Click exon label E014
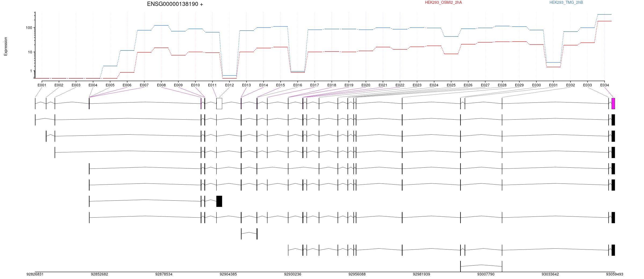The height and width of the screenshot is (279, 644). coord(264,85)
